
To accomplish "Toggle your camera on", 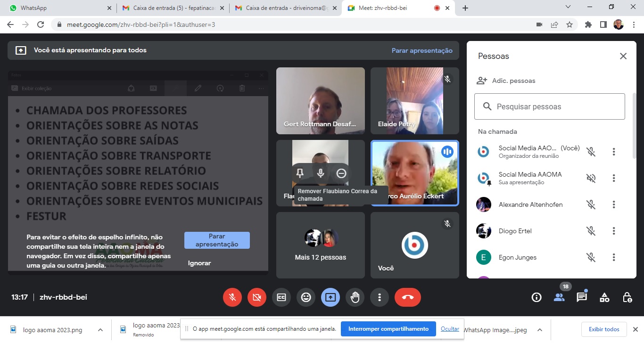I will click(257, 297).
